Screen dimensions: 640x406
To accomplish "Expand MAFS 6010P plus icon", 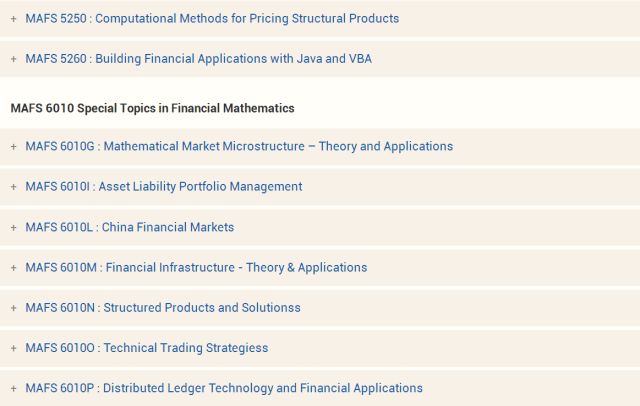I will 13,388.
